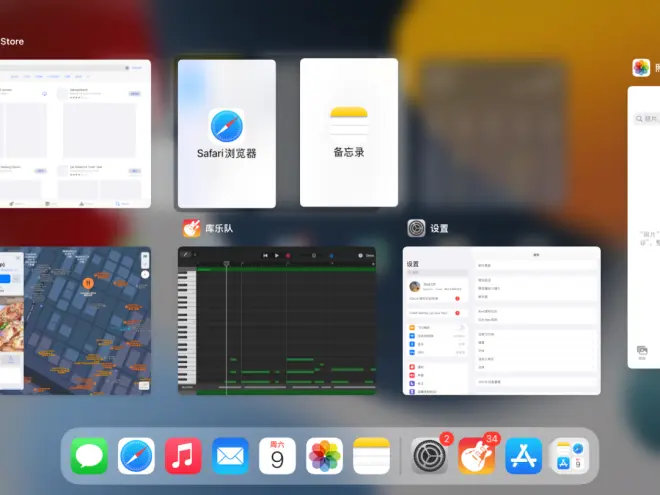Image resolution: width=660 pixels, height=495 pixels.
Task: Click the restaurant pin on Maps preview
Action: [88, 283]
